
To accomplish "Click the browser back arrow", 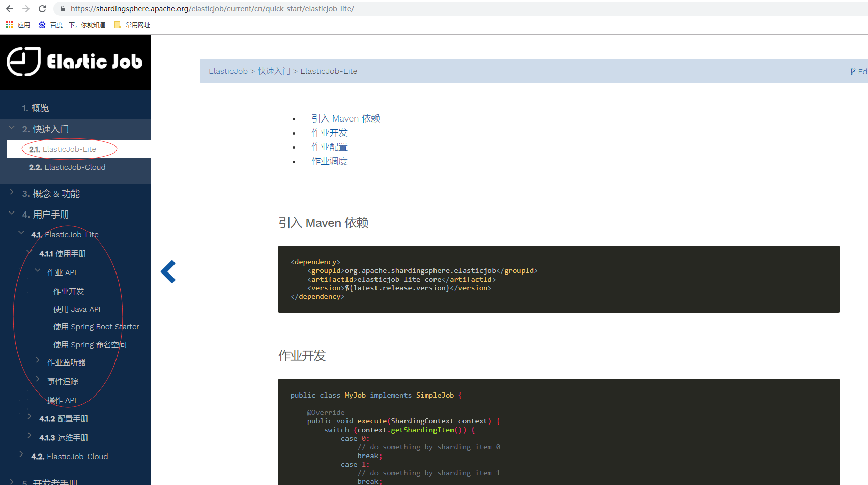I will click(x=9, y=9).
